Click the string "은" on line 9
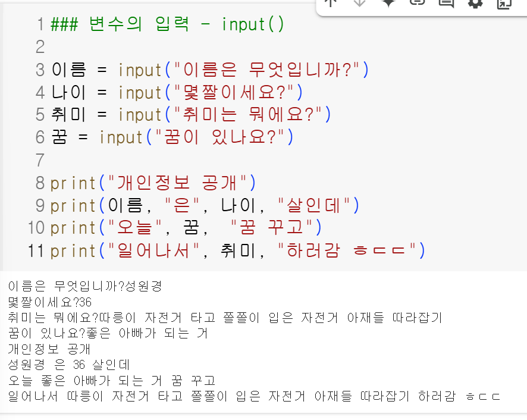Screen dimensions: 527x420 click(182, 205)
